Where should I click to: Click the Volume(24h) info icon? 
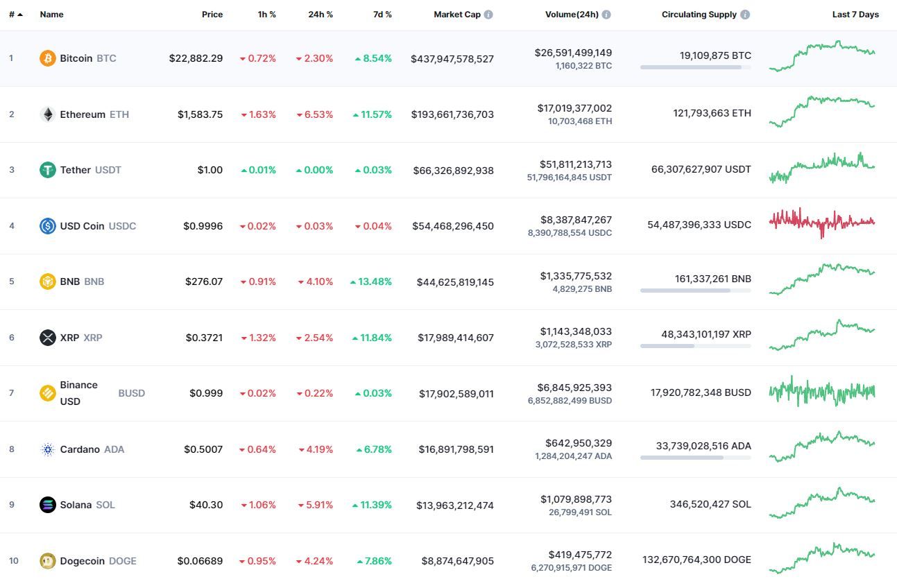pyautogui.click(x=606, y=15)
